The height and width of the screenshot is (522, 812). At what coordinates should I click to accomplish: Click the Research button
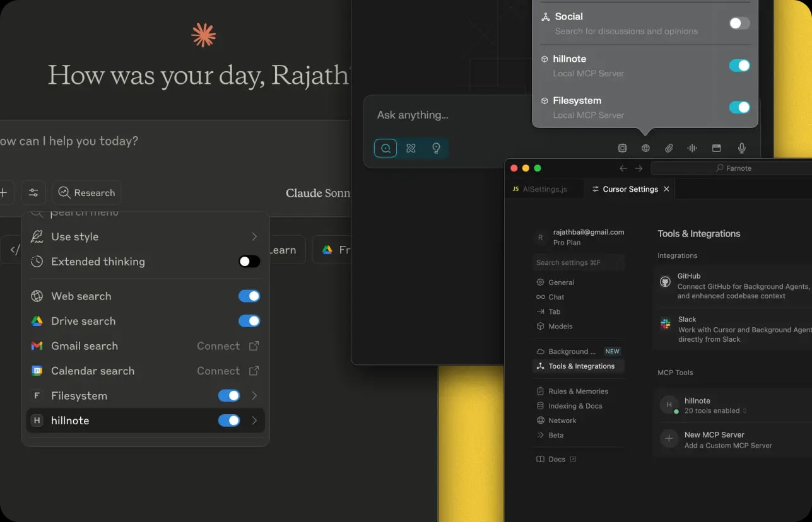(x=86, y=193)
